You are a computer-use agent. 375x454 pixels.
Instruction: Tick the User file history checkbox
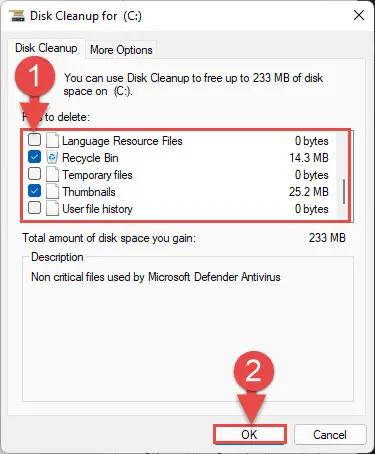tap(34, 208)
